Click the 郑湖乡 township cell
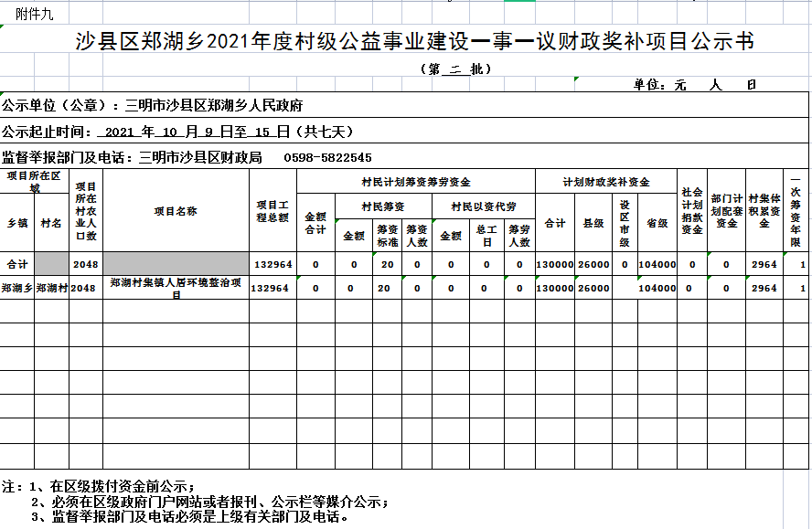 point(17,288)
